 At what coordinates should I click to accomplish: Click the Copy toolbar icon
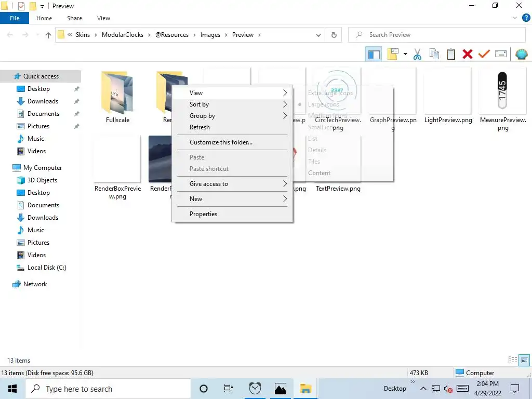434,54
